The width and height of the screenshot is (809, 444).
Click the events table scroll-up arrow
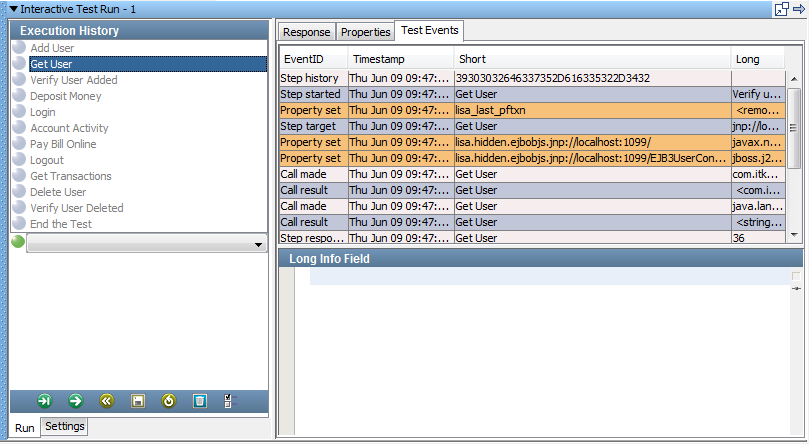794,79
